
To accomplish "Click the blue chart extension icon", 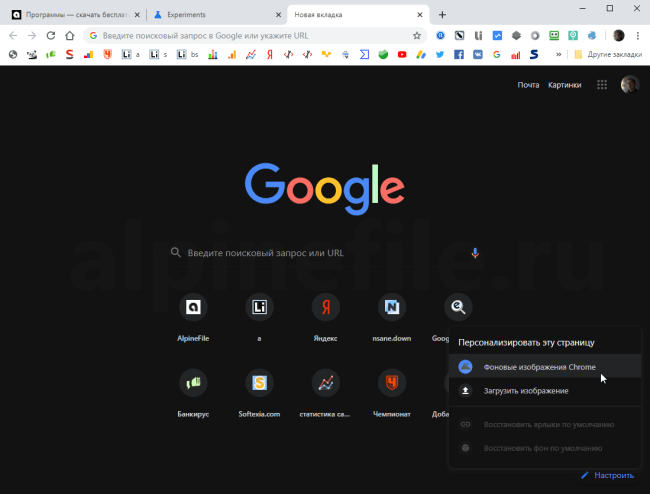I will [x=497, y=36].
